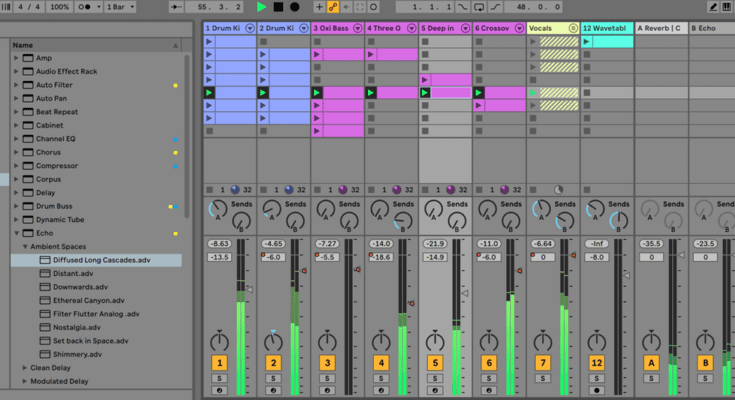This screenshot has height=400, width=735.
Task: Toggle Track 1 activator button
Action: click(x=220, y=362)
